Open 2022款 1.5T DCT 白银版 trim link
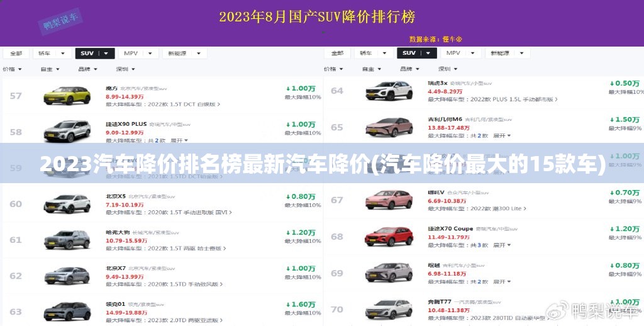This screenshot has width=644, height=326. [x=184, y=104]
